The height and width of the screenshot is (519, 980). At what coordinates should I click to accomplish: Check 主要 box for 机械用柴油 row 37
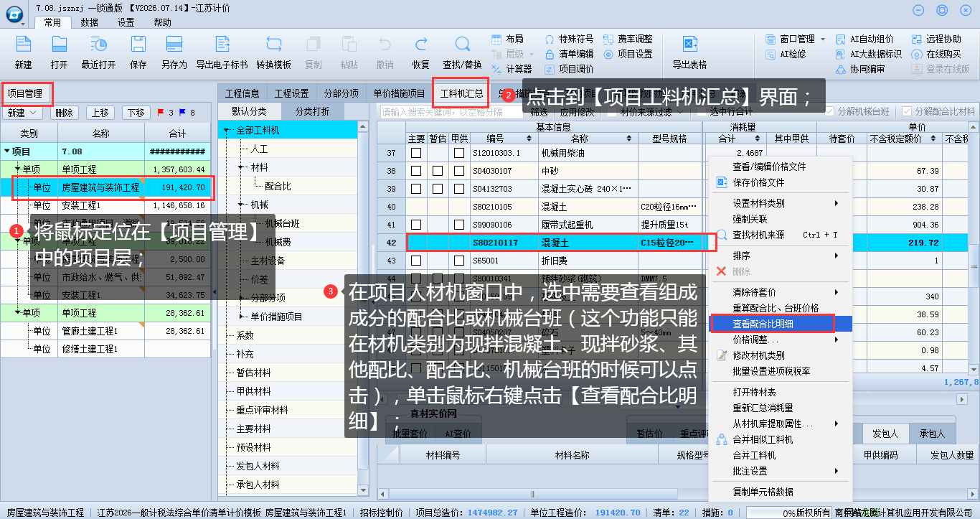(415, 153)
